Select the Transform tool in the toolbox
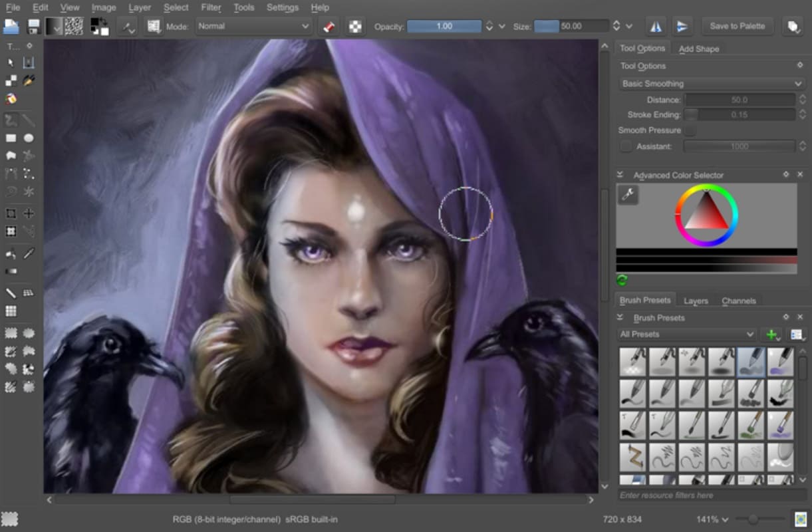The height and width of the screenshot is (532, 812). pyautogui.click(x=11, y=231)
